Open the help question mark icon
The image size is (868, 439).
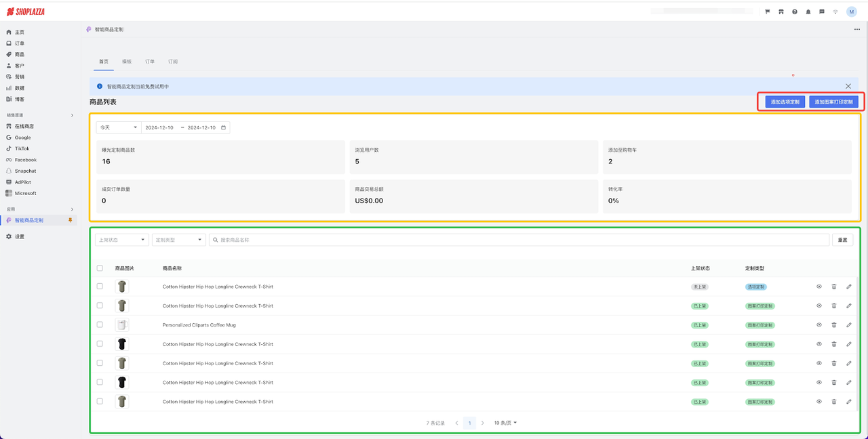[794, 12]
